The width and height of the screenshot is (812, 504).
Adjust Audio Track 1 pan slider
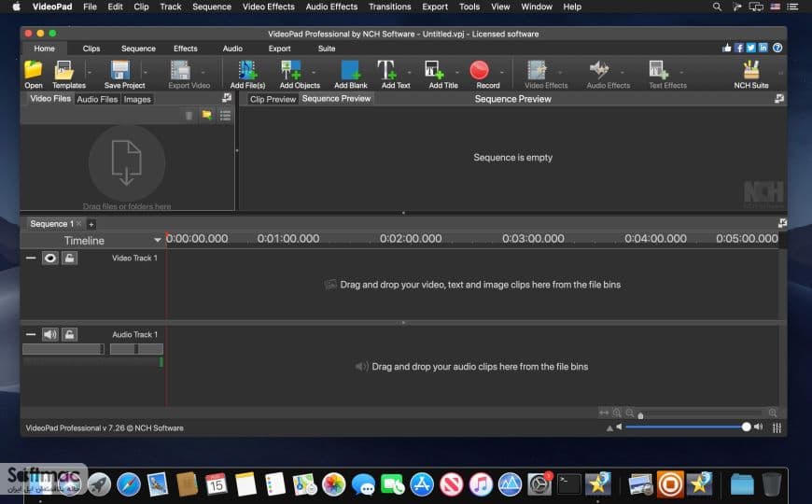pyautogui.click(x=136, y=349)
